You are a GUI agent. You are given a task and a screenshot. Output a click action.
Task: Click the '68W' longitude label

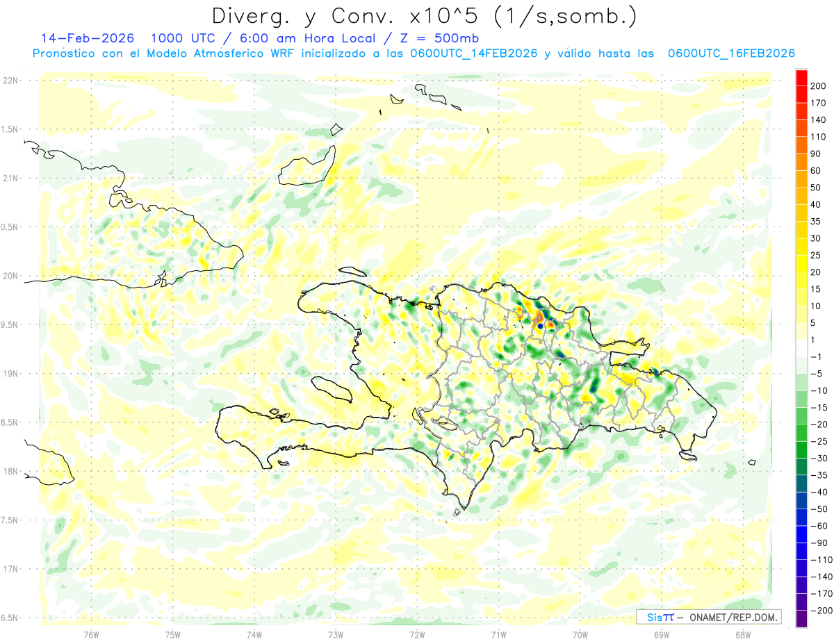point(743,635)
